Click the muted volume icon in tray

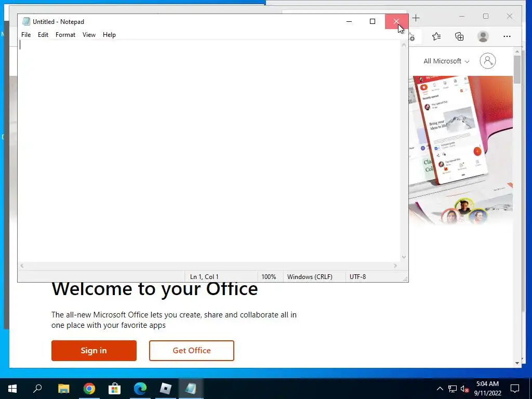coord(464,389)
